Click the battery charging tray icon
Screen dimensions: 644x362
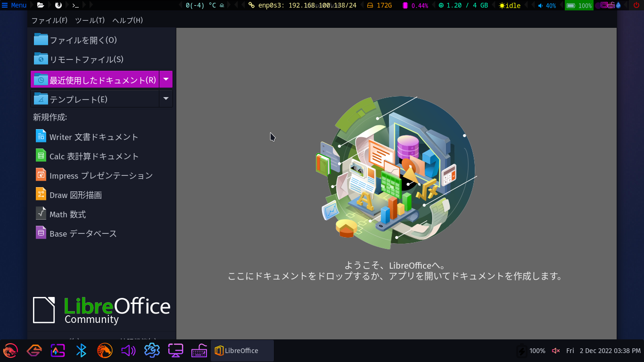521,351
